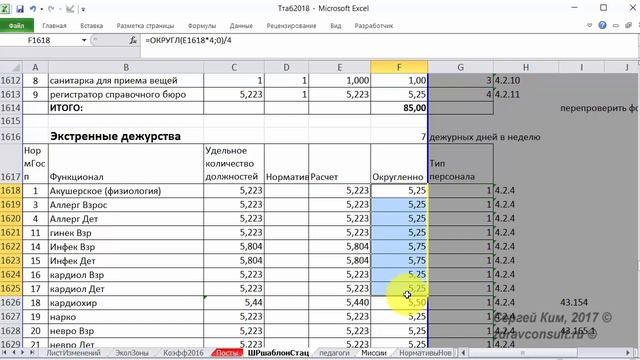
Task: Select column E header
Action: 339,67
